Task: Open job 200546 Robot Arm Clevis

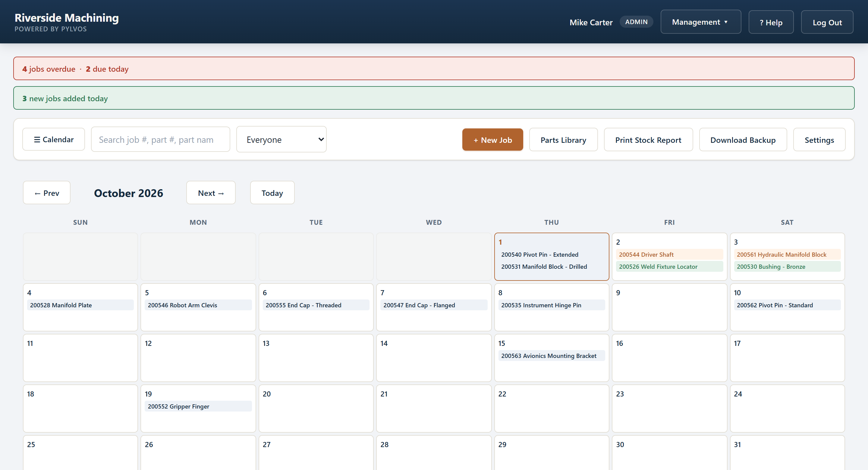Action: tap(198, 305)
